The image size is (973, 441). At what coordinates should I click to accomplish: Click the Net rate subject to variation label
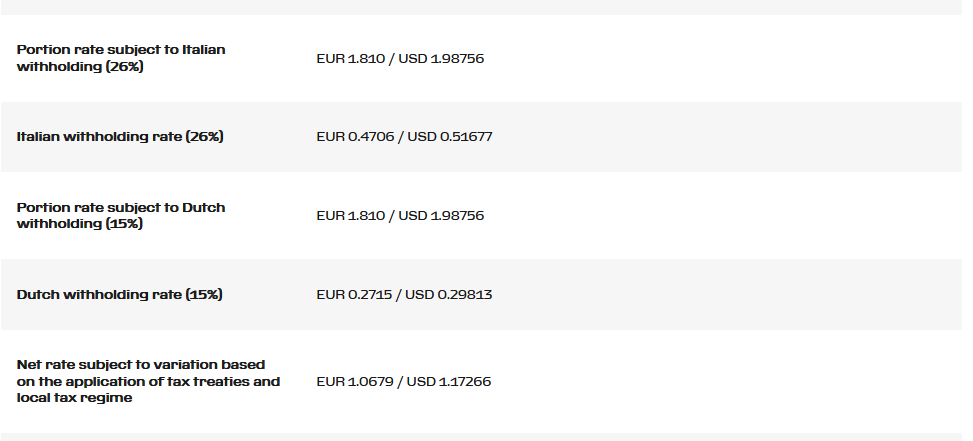point(148,381)
